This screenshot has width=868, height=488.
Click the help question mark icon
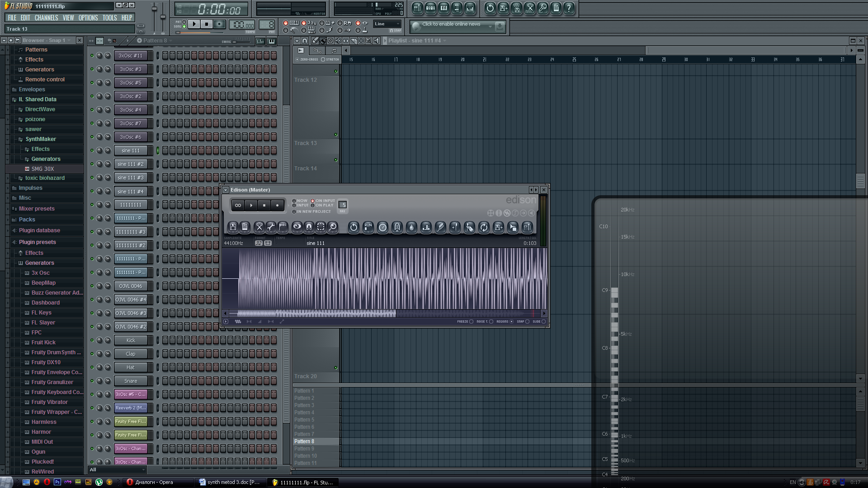click(x=569, y=8)
